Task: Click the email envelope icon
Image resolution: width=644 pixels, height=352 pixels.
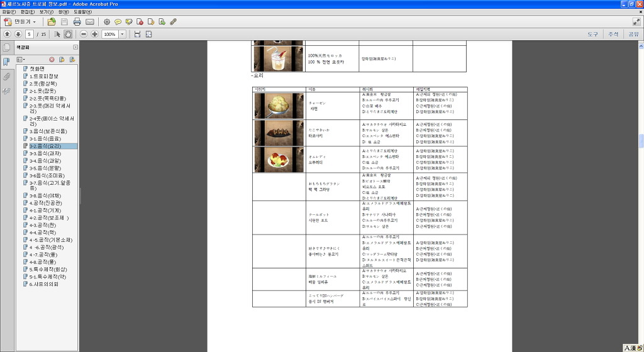Action: [90, 21]
